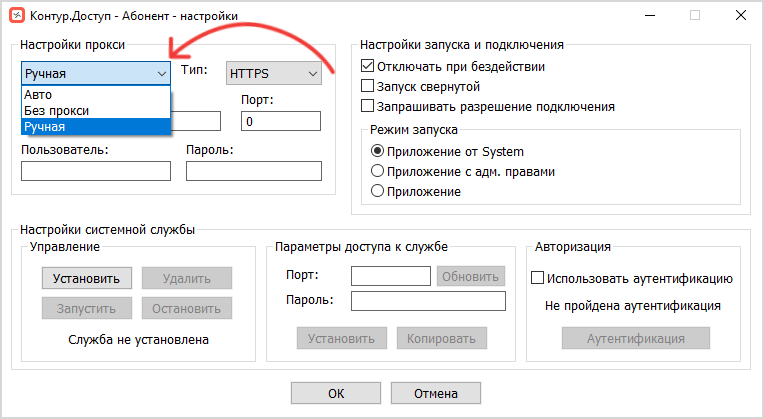764x419 pixels.
Task: Check "Запрашивать разрешение подключения"
Action: 367,106
